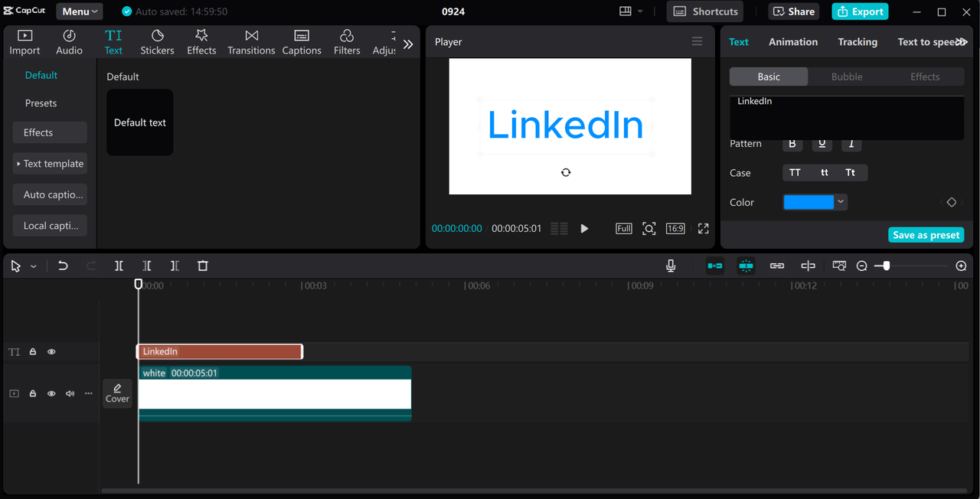Open the layout selector dropdown in title bar
980x499 pixels.
(631, 11)
